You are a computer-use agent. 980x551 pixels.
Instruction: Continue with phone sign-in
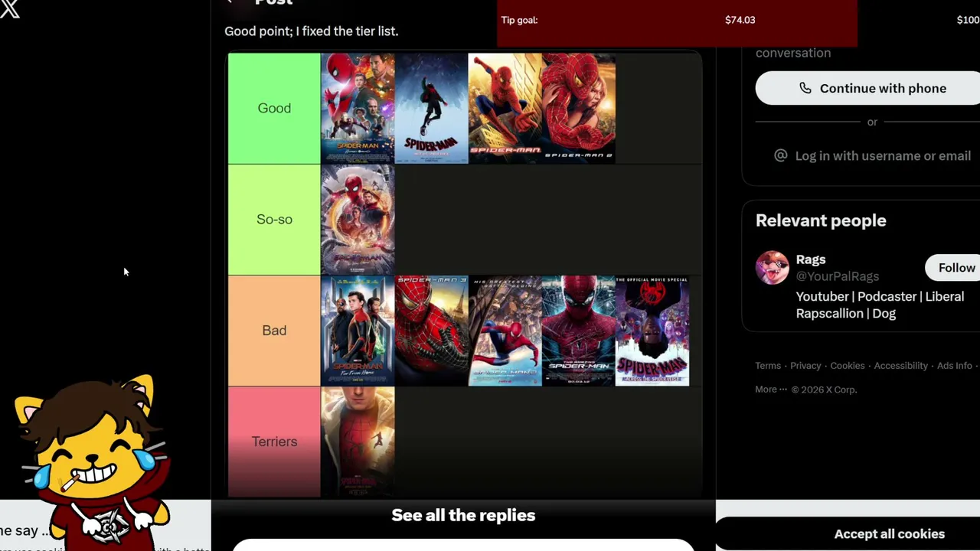click(871, 88)
